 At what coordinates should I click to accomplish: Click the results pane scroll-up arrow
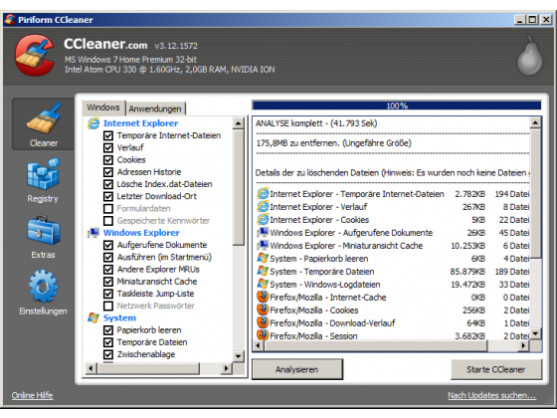[x=535, y=123]
